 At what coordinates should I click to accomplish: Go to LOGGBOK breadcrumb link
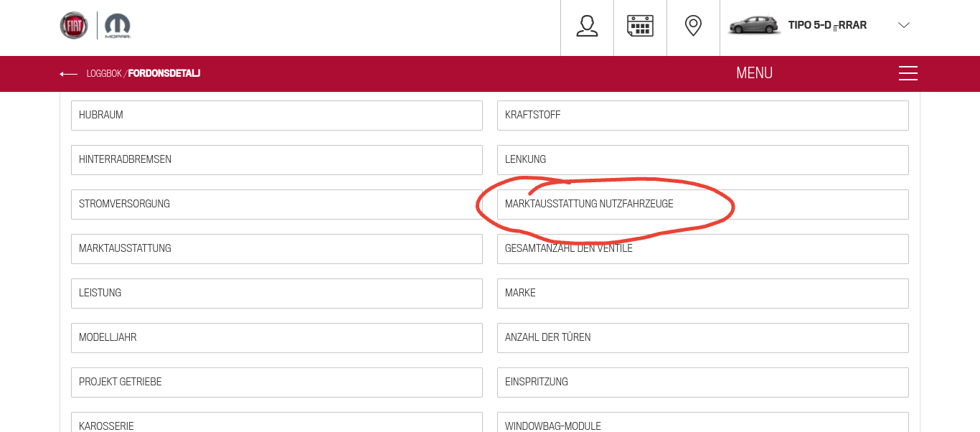click(104, 74)
